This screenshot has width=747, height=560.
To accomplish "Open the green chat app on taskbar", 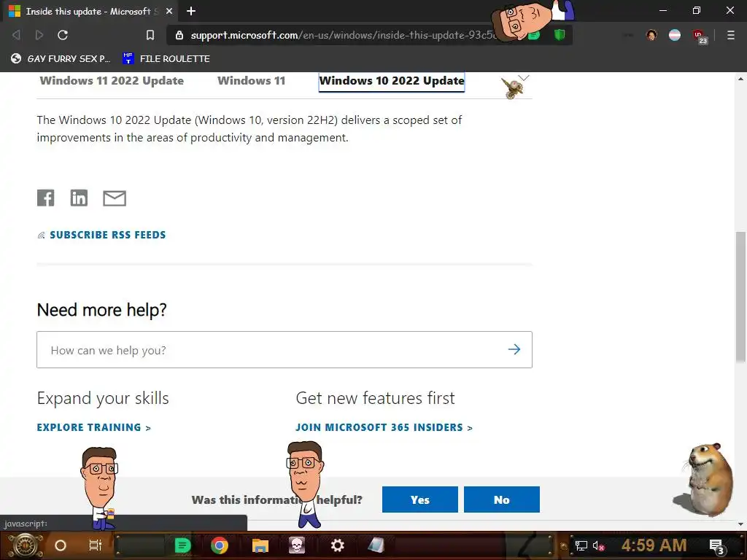I will click(182, 545).
